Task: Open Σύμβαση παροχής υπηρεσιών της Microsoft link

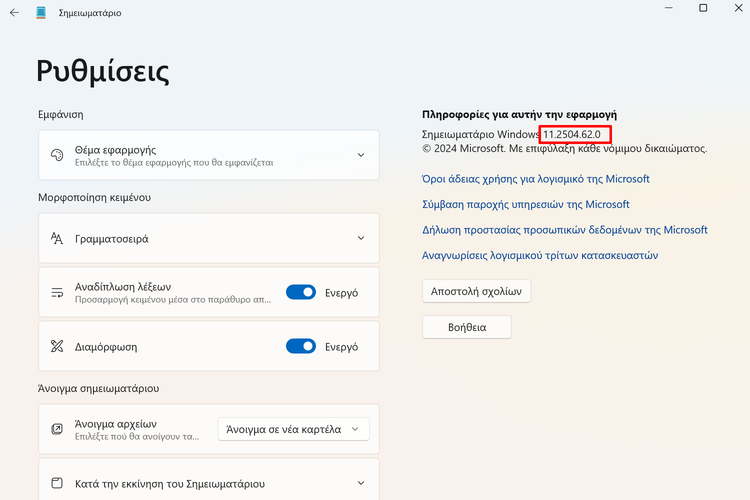Action: [526, 204]
